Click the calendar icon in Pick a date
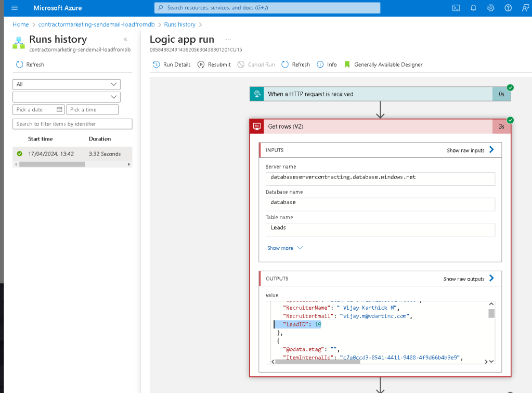The width and height of the screenshot is (532, 393). pos(59,109)
